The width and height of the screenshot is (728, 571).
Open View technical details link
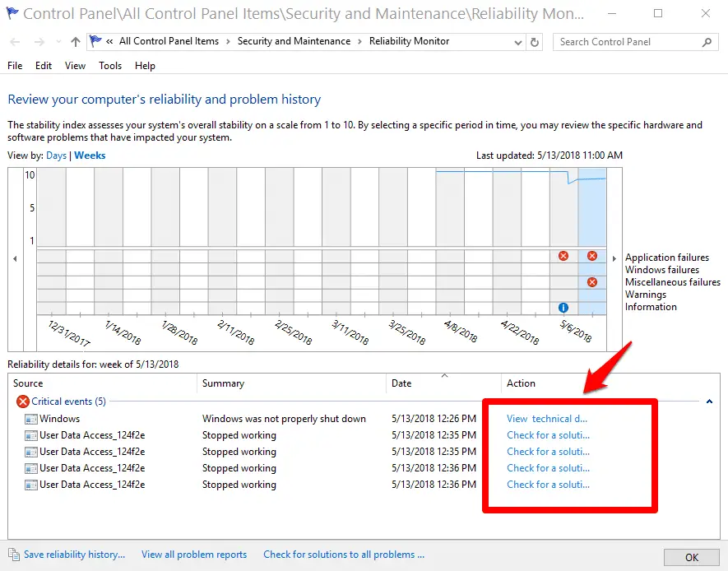click(x=547, y=419)
